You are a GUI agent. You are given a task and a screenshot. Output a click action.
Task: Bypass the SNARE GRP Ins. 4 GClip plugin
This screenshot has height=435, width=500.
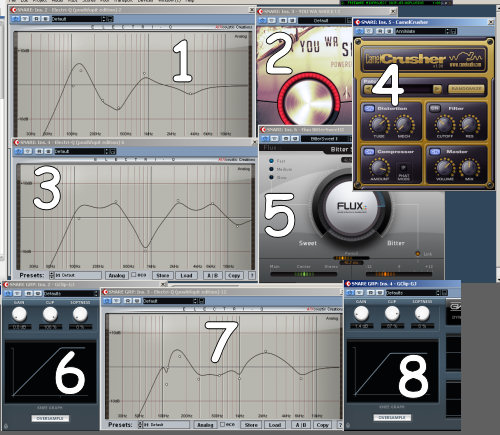[x=359, y=292]
